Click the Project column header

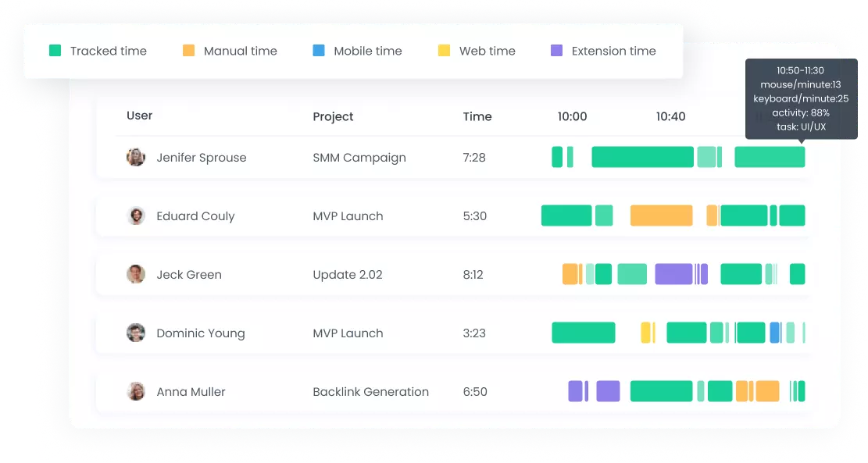pyautogui.click(x=333, y=116)
